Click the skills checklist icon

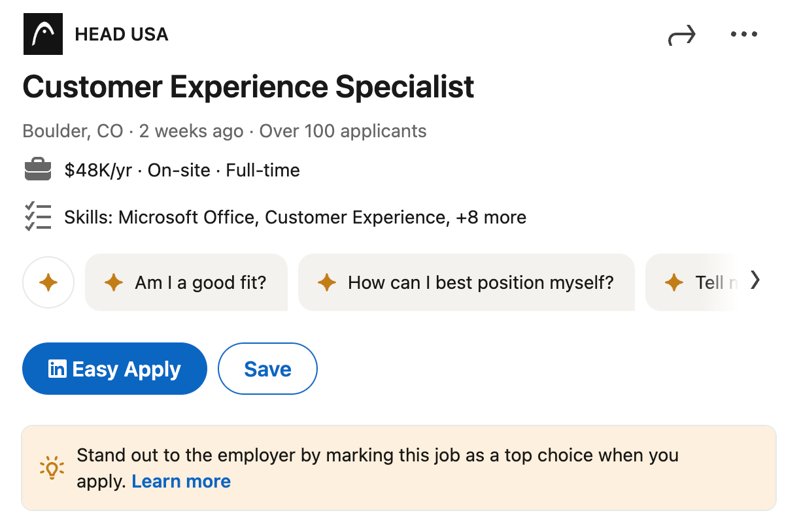(38, 216)
